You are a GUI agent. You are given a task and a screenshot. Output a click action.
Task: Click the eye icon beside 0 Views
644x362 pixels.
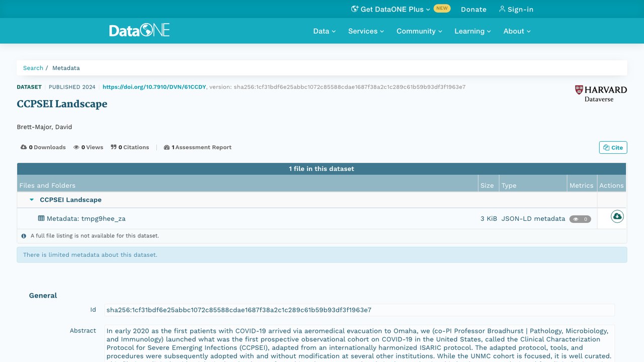tap(76, 147)
